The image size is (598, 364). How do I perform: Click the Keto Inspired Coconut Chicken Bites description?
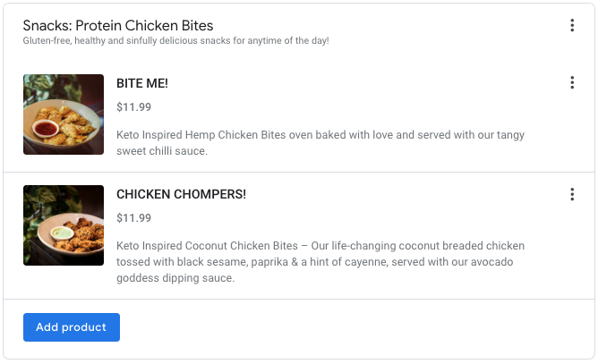[x=320, y=246]
